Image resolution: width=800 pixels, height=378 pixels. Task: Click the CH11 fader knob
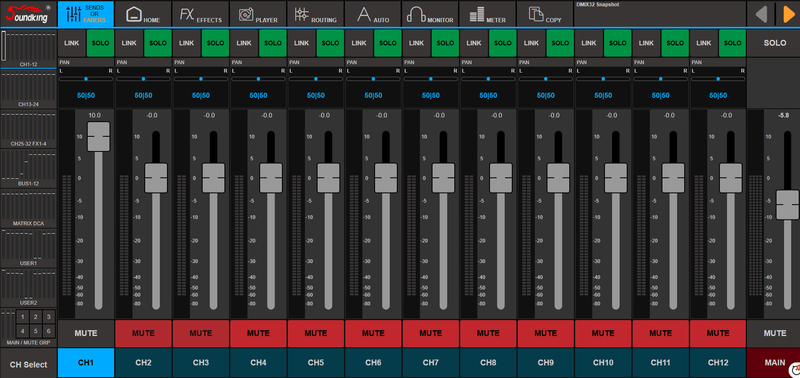click(673, 178)
